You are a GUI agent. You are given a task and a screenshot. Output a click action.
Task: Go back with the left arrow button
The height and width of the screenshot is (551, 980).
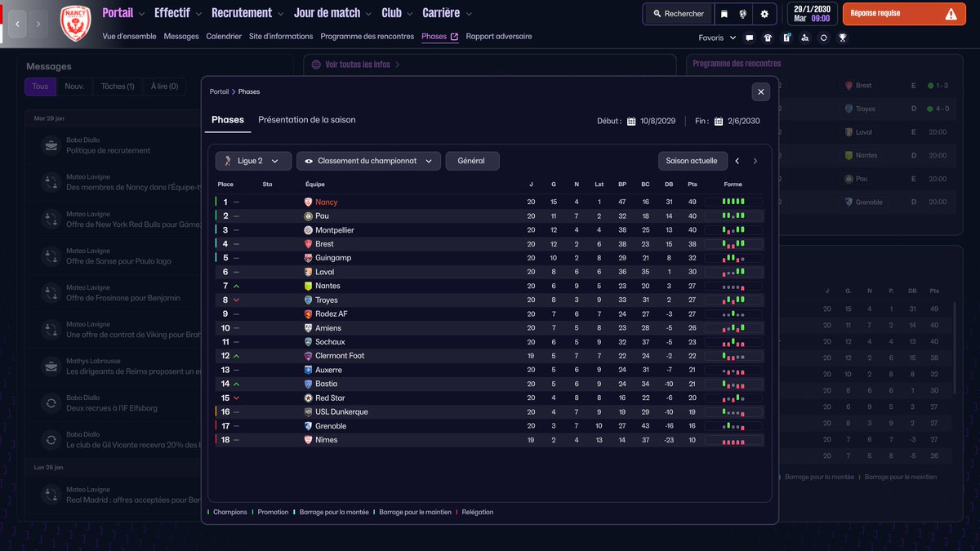click(x=18, y=24)
